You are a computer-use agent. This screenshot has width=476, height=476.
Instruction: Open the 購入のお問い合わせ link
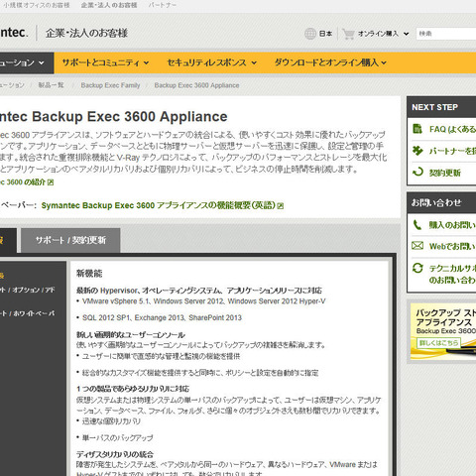(452, 225)
